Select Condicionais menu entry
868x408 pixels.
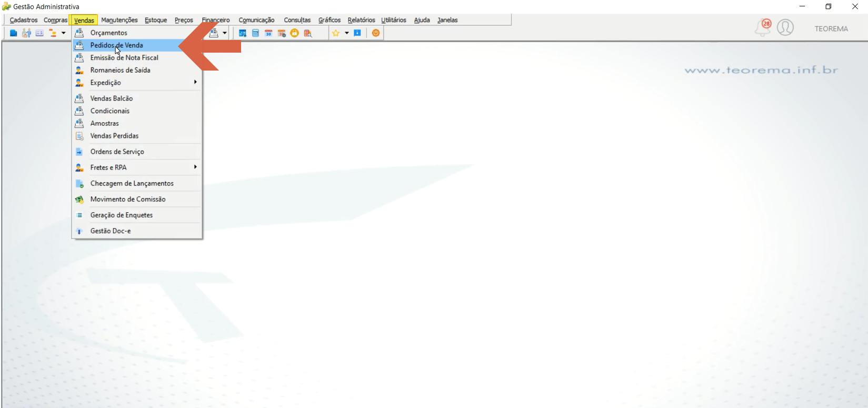137,111
